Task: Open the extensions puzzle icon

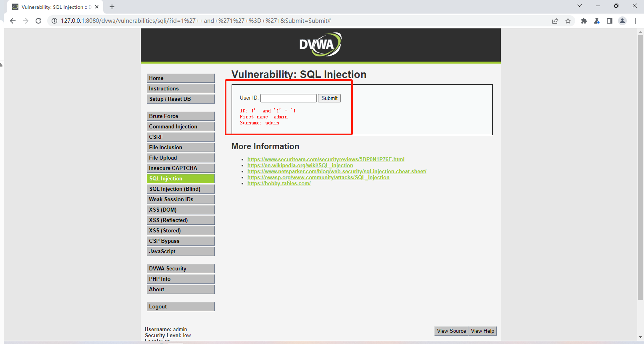Action: coord(584,21)
